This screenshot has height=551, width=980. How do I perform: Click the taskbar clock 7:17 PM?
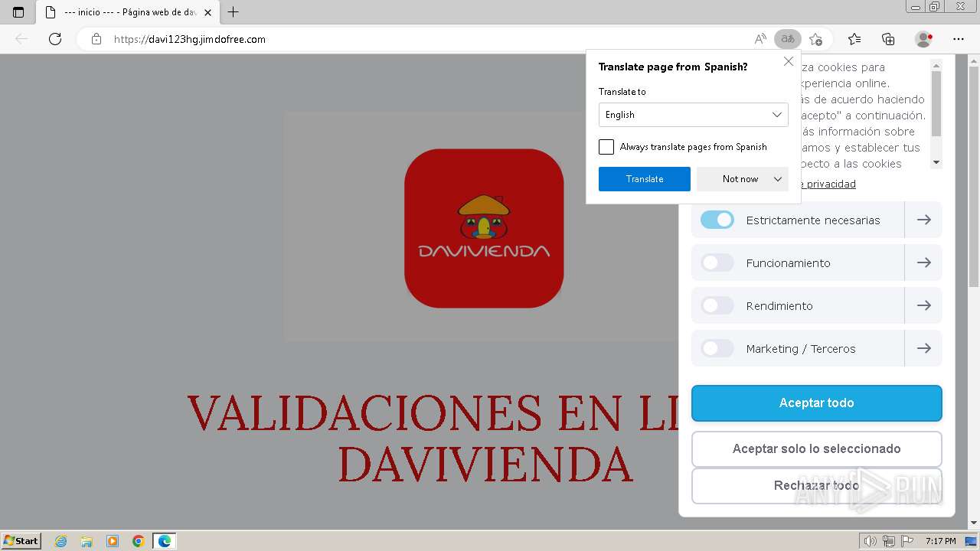coord(940,541)
